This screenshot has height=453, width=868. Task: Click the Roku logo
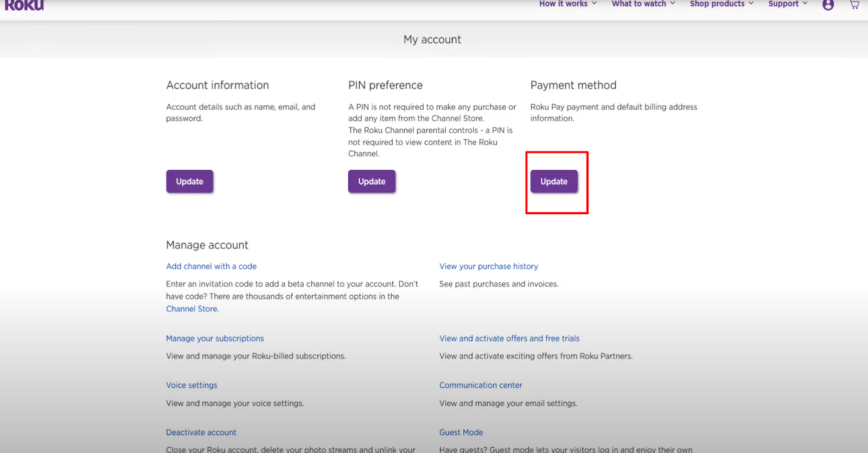pos(24,5)
